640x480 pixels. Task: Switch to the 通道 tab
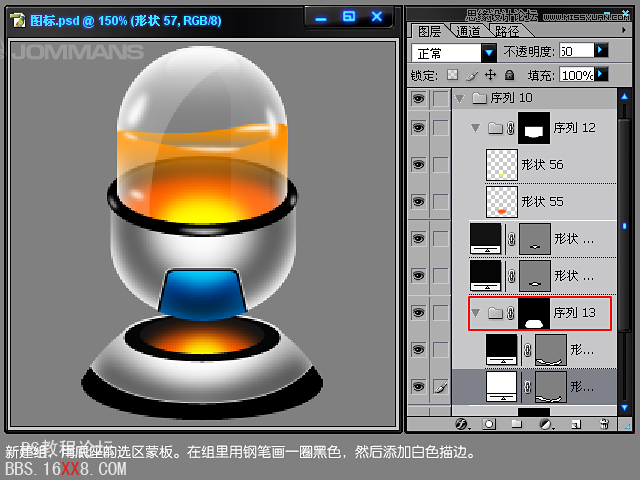click(x=467, y=31)
